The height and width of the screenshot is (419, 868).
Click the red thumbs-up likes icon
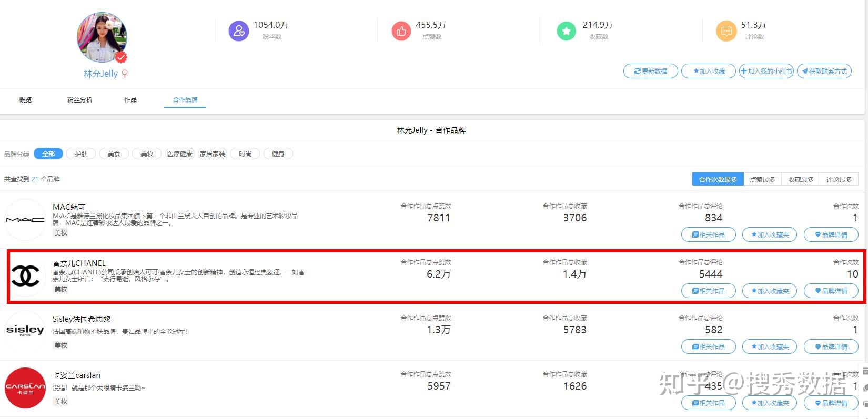(x=401, y=31)
